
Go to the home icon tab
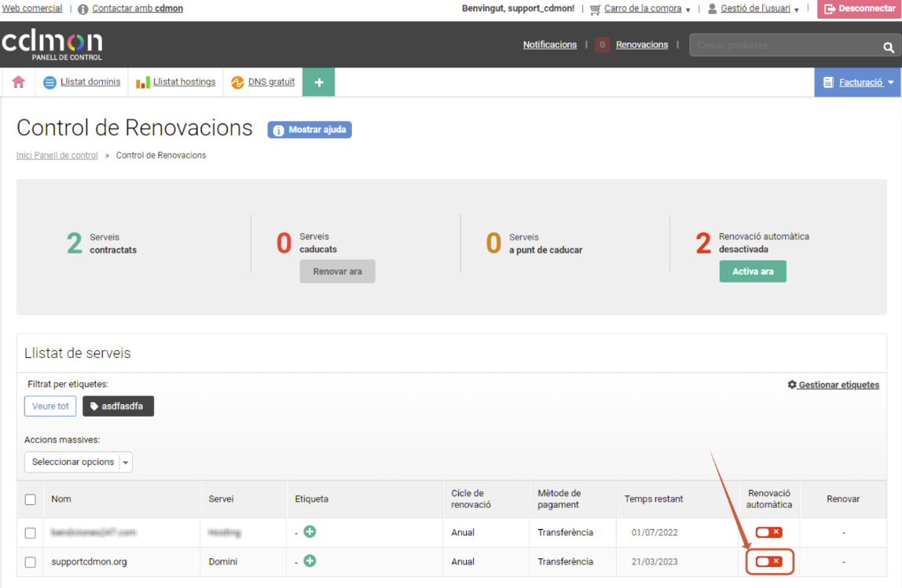pos(18,82)
